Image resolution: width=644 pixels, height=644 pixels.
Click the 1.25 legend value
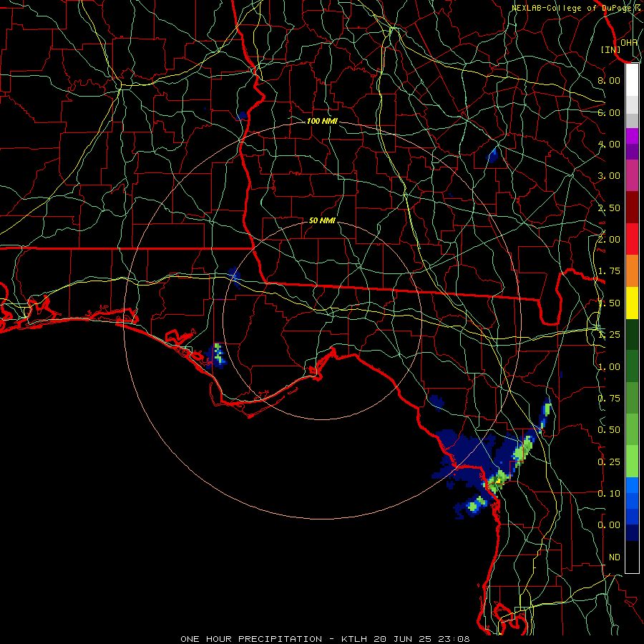(x=609, y=335)
